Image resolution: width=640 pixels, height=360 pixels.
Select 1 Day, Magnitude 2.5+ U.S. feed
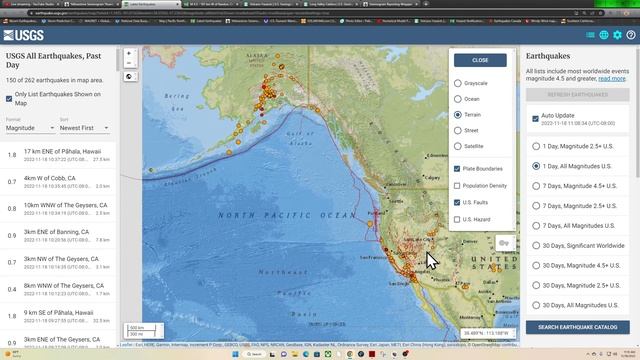pyautogui.click(x=536, y=146)
